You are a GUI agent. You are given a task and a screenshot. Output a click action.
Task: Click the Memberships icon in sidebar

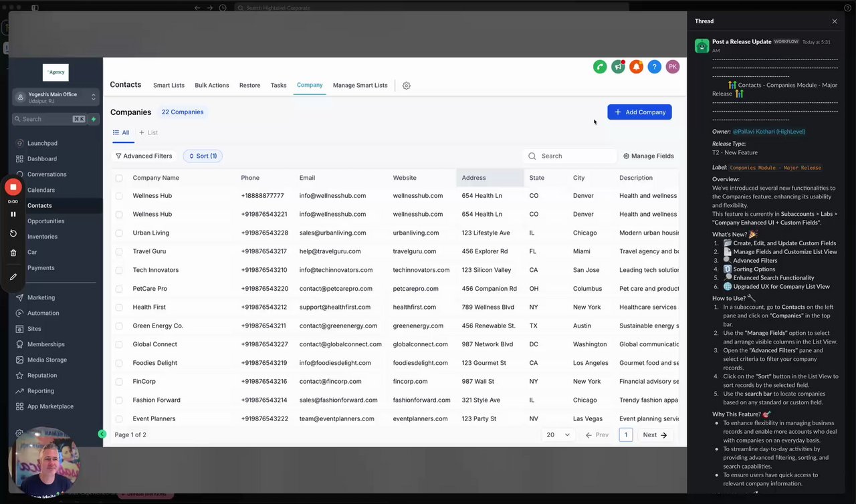(x=20, y=344)
